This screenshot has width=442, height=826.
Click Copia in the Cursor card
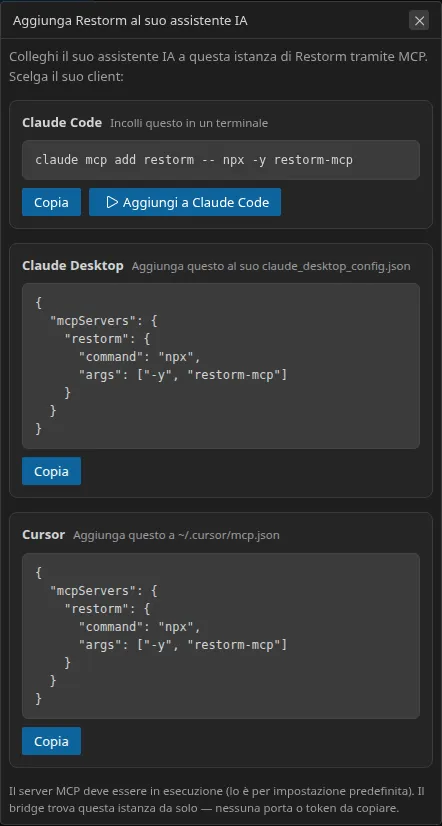tap(51, 741)
